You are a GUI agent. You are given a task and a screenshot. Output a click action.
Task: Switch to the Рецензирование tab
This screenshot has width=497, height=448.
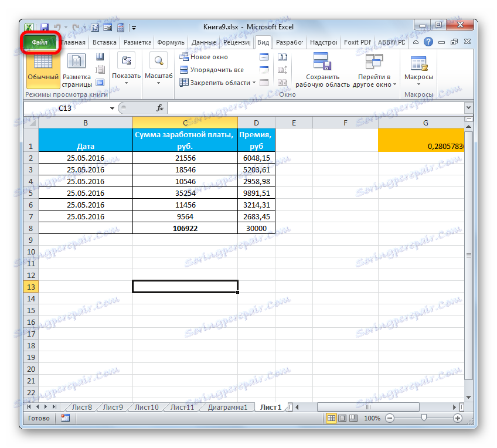[237, 42]
